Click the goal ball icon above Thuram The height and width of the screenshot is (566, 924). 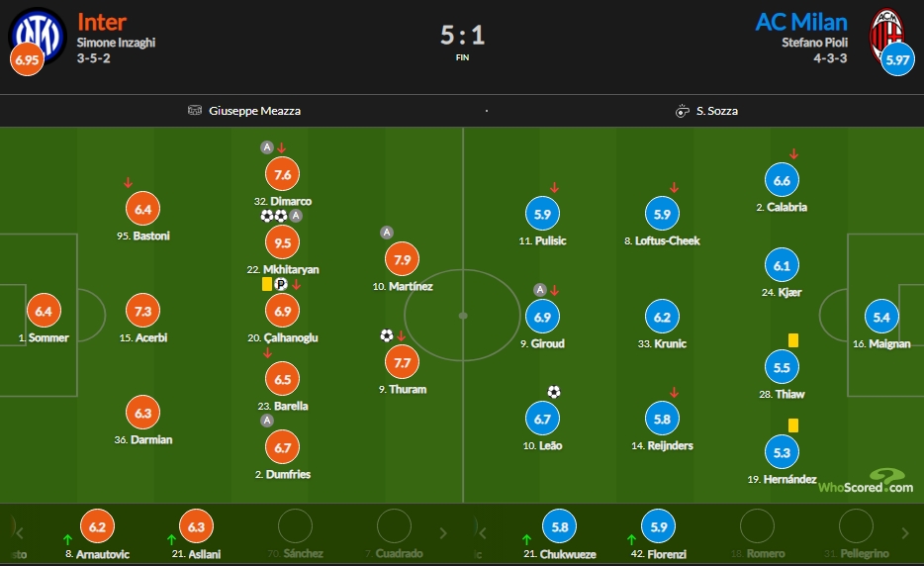(x=387, y=336)
